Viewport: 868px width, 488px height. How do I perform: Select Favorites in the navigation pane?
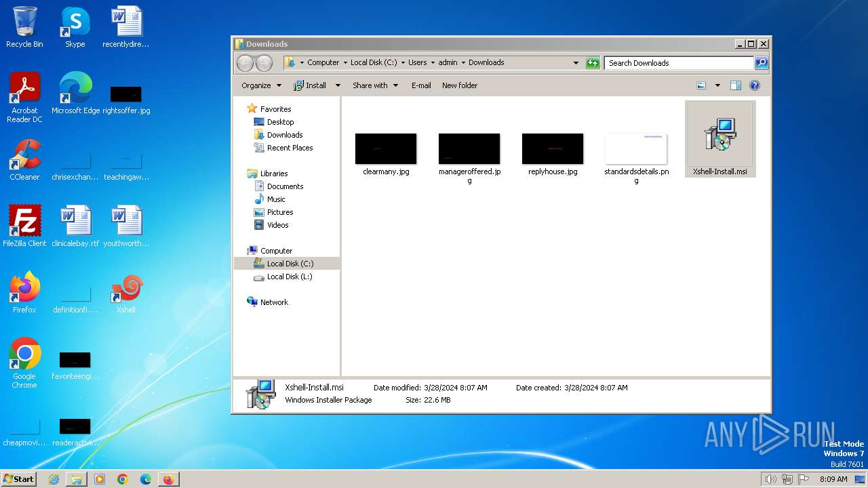275,109
